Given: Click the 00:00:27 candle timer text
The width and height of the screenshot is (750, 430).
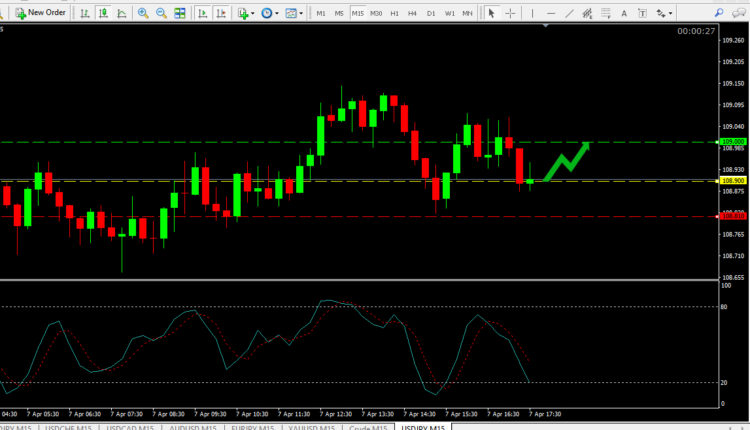Looking at the screenshot, I should (696, 31).
